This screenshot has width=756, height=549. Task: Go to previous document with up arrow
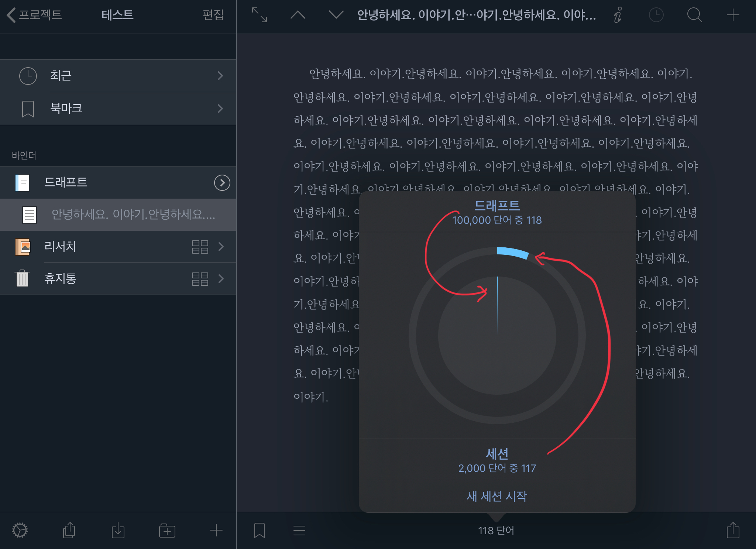tap(298, 15)
